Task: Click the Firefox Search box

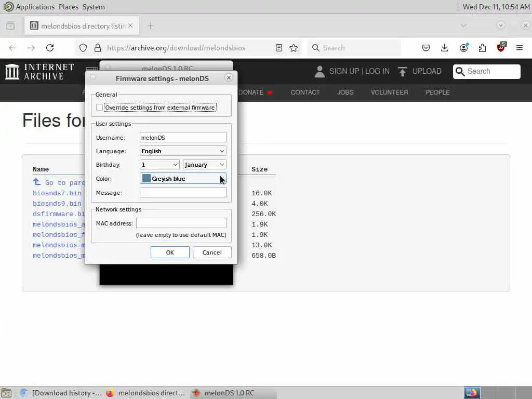Action: click(354, 48)
